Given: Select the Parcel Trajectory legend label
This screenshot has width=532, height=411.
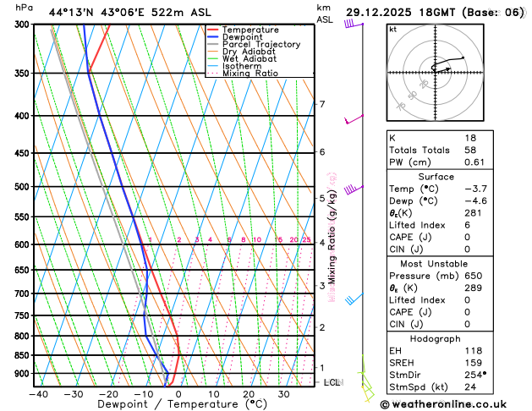Looking at the screenshot, I should click(x=261, y=45).
